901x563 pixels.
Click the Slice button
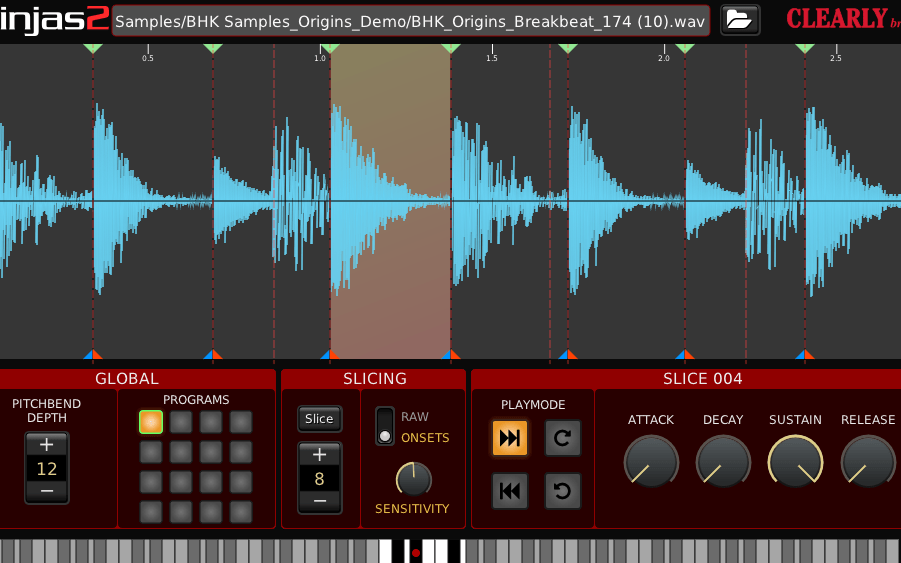pyautogui.click(x=319, y=419)
